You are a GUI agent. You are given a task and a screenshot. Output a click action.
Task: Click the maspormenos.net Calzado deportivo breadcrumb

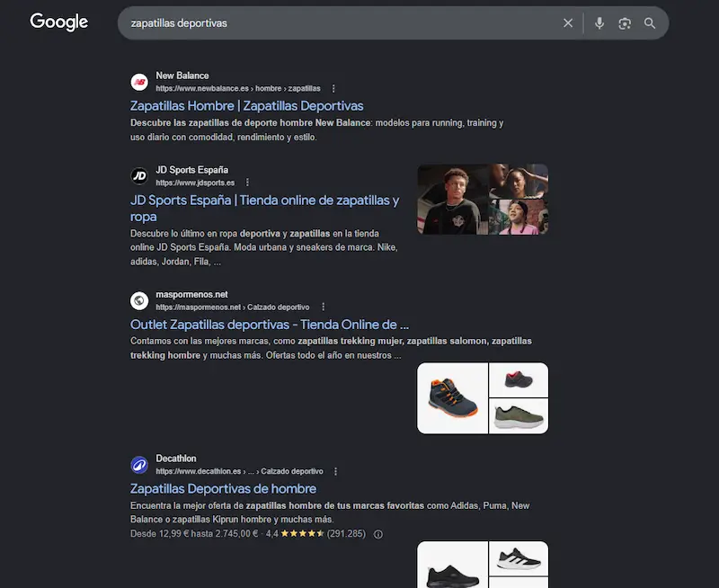point(233,307)
